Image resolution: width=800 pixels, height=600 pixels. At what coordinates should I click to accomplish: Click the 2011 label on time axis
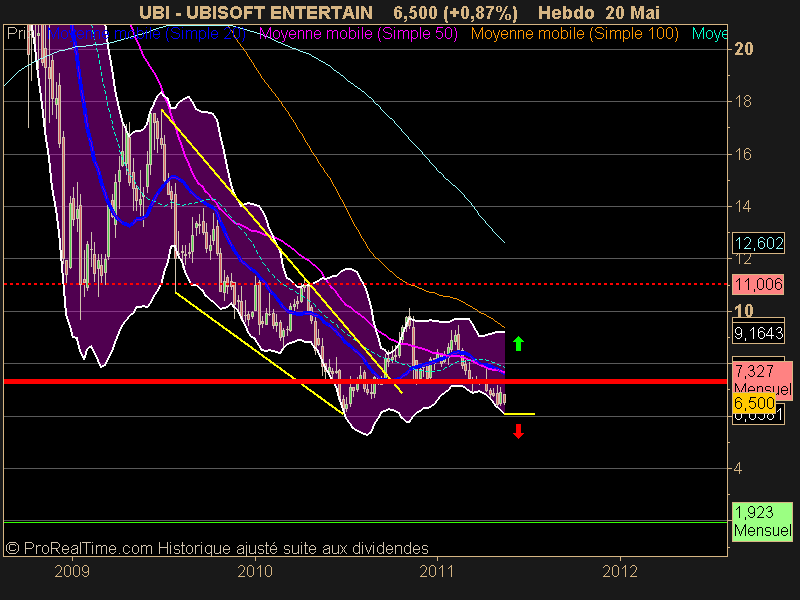(x=437, y=571)
